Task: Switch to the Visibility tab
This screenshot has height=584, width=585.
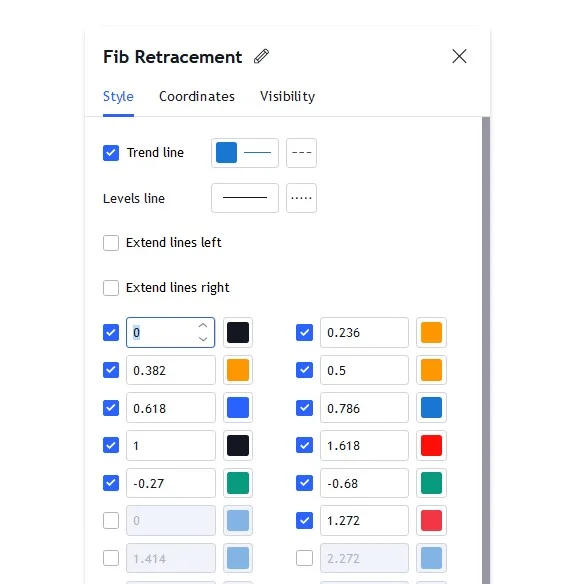Action: pyautogui.click(x=288, y=97)
